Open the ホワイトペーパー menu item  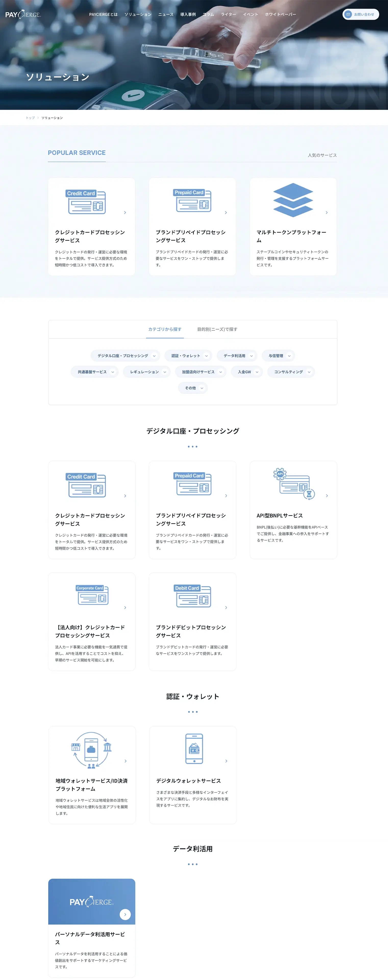pos(280,15)
